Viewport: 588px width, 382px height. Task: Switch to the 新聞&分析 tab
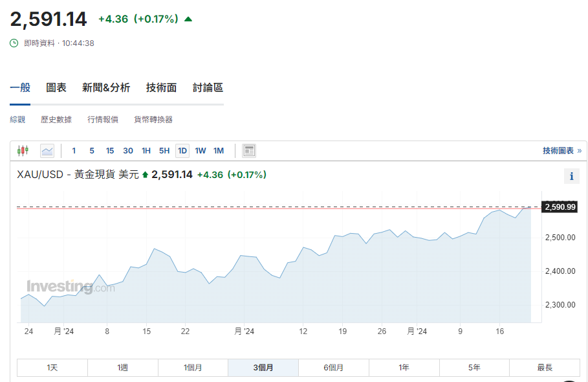tap(106, 88)
